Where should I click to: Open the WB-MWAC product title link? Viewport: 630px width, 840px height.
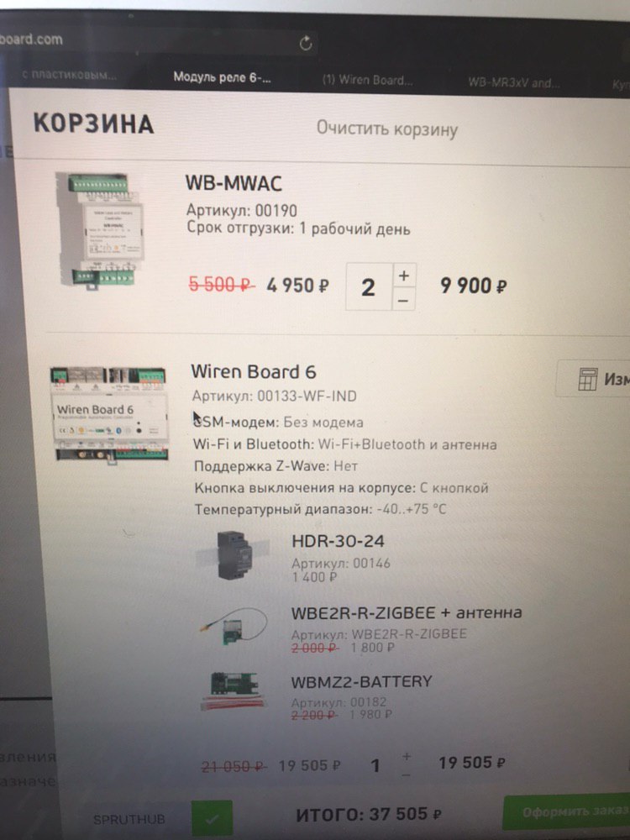[234, 183]
